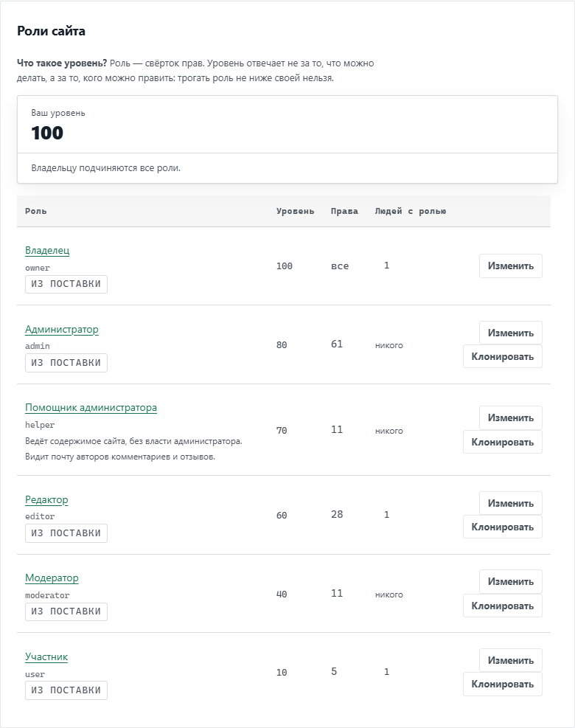Click Изменить for the Владелец role
Viewport: 575px width, 728px height.
click(510, 266)
